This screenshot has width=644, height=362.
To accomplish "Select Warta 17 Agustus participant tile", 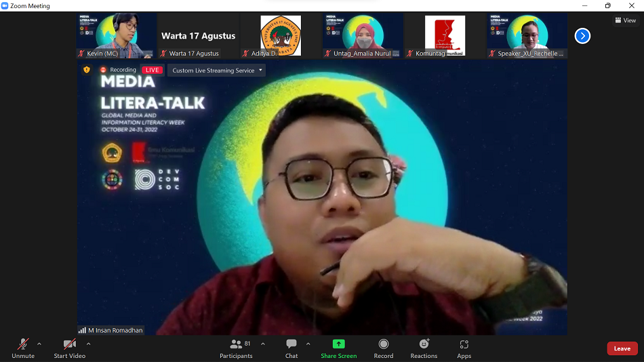I will [x=199, y=36].
